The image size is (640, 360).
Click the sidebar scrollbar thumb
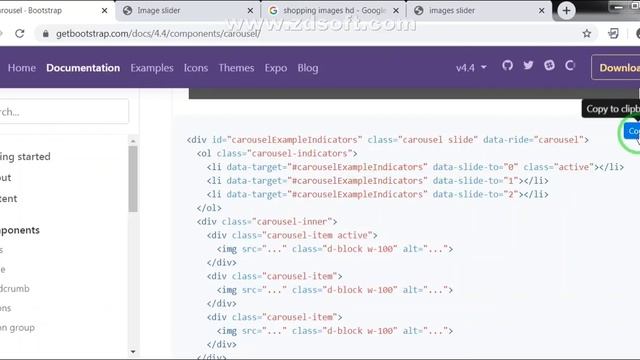tap(133, 179)
